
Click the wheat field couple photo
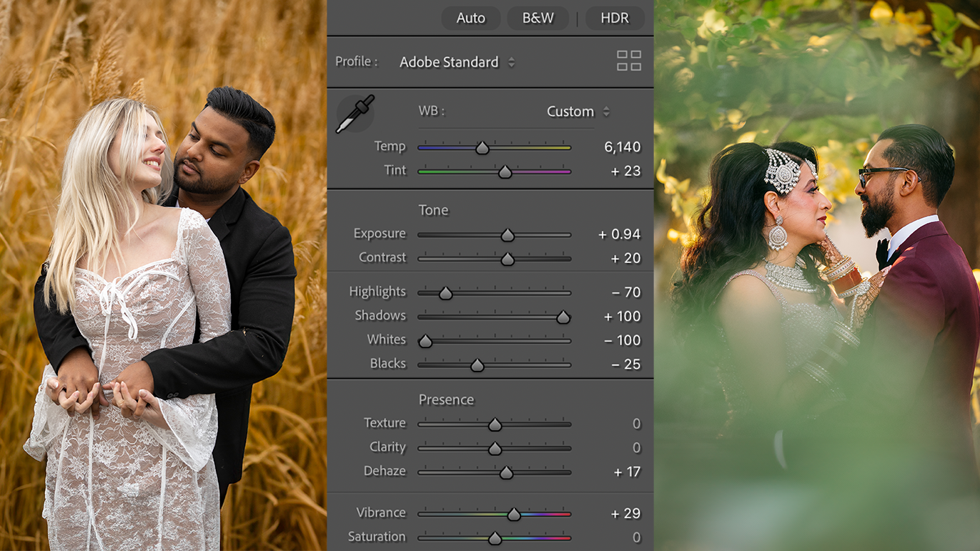pyautogui.click(x=163, y=275)
